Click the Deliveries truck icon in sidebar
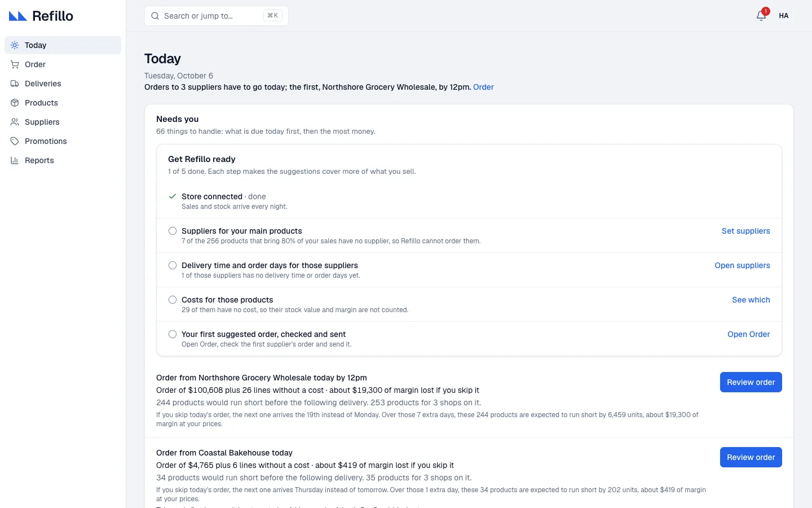Image resolution: width=812 pixels, height=508 pixels. pyautogui.click(x=15, y=84)
